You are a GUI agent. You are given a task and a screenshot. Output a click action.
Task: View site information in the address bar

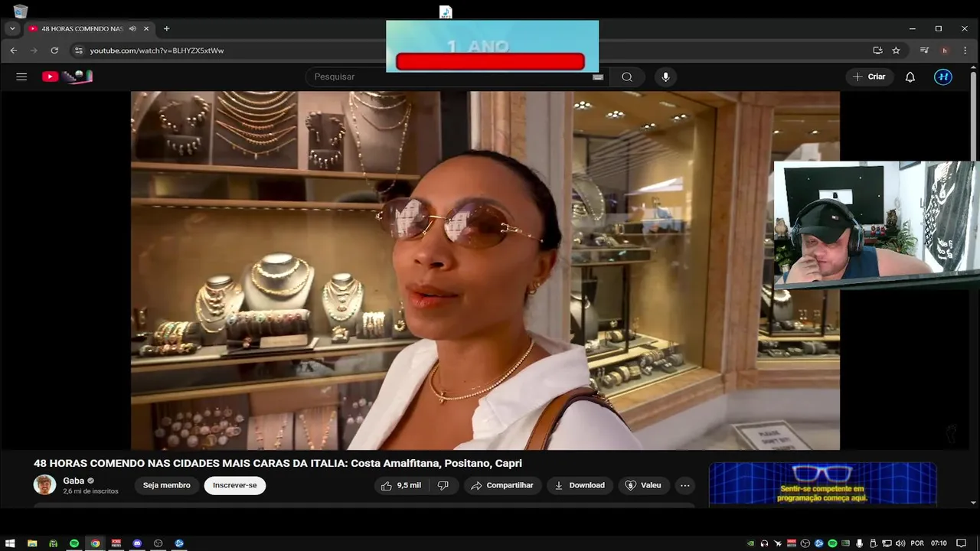pyautogui.click(x=78, y=51)
